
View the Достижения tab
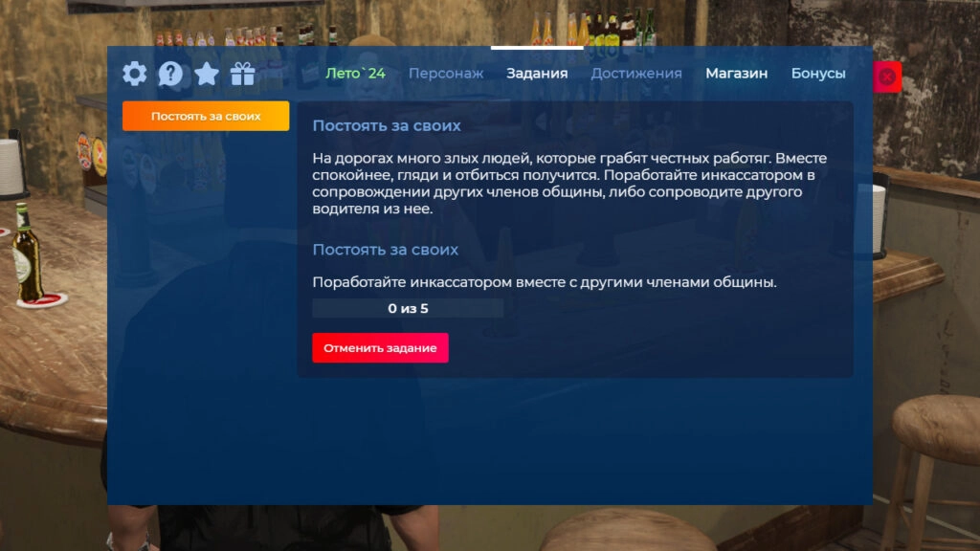(x=637, y=72)
